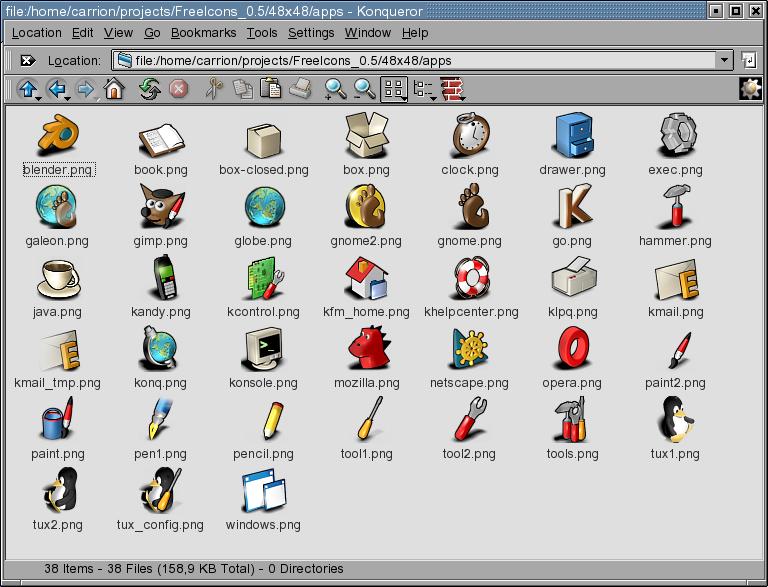This screenshot has height=587, width=768.
Task: Open the Window menu
Action: (367, 33)
